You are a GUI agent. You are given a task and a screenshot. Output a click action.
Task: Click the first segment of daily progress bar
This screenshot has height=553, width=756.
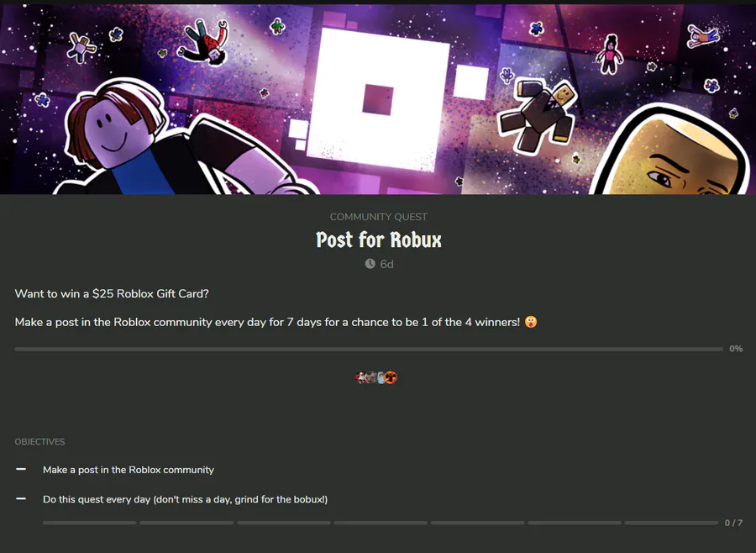click(x=90, y=523)
